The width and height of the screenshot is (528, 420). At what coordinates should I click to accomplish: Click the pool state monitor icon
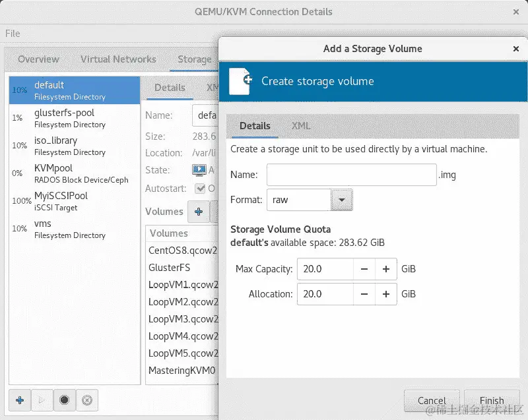tap(199, 170)
